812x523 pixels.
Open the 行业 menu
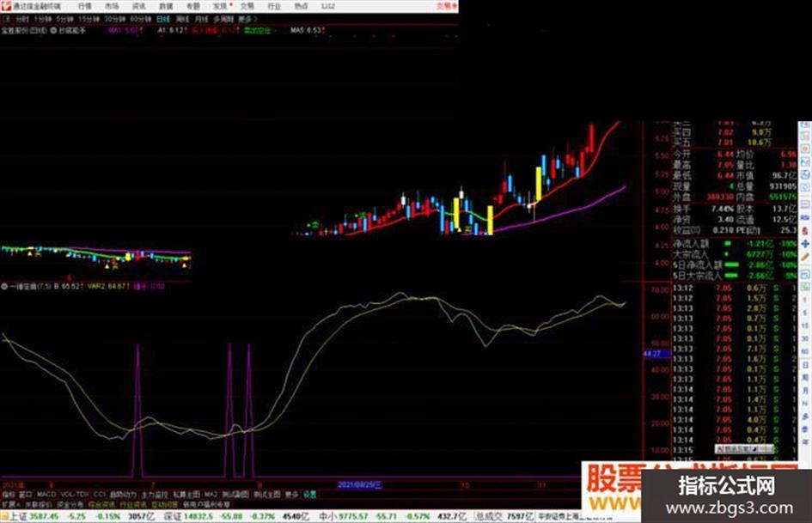pyautogui.click(x=274, y=6)
